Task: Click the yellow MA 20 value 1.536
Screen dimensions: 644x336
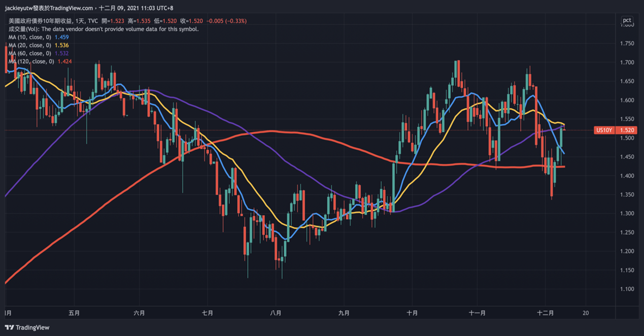Action: [x=61, y=45]
